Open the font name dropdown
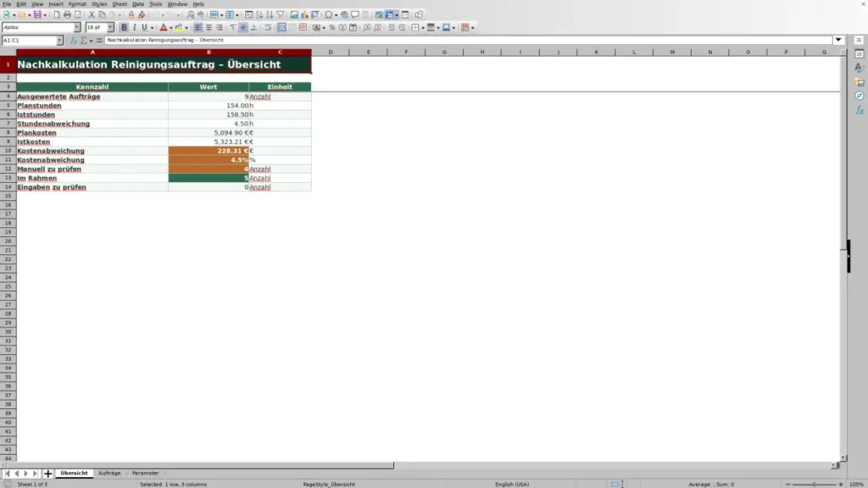 point(77,28)
